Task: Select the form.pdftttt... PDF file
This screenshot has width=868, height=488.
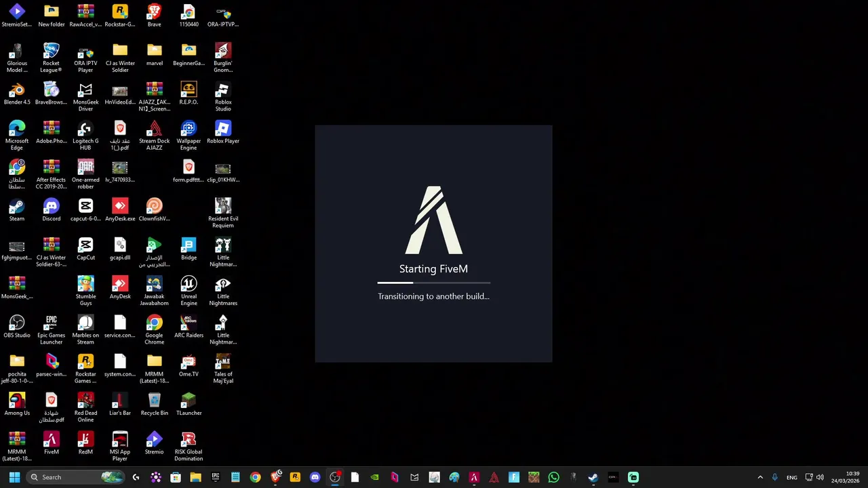Action: coord(189,171)
